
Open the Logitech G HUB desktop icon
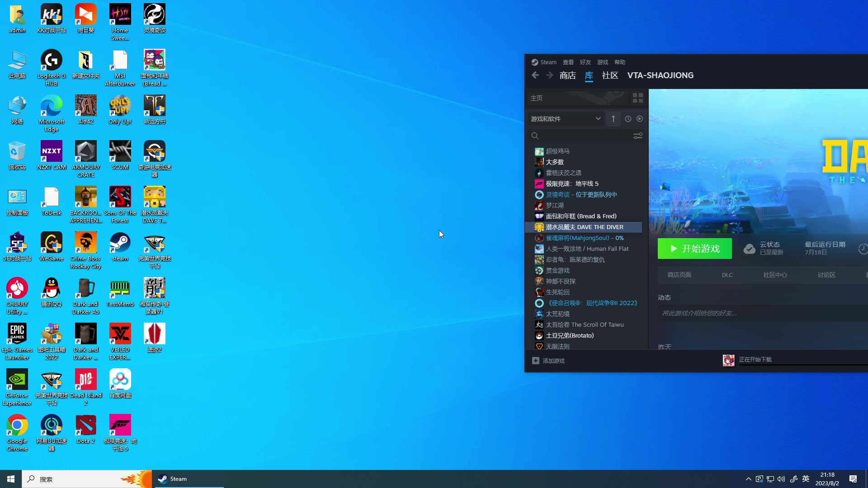[x=52, y=68]
